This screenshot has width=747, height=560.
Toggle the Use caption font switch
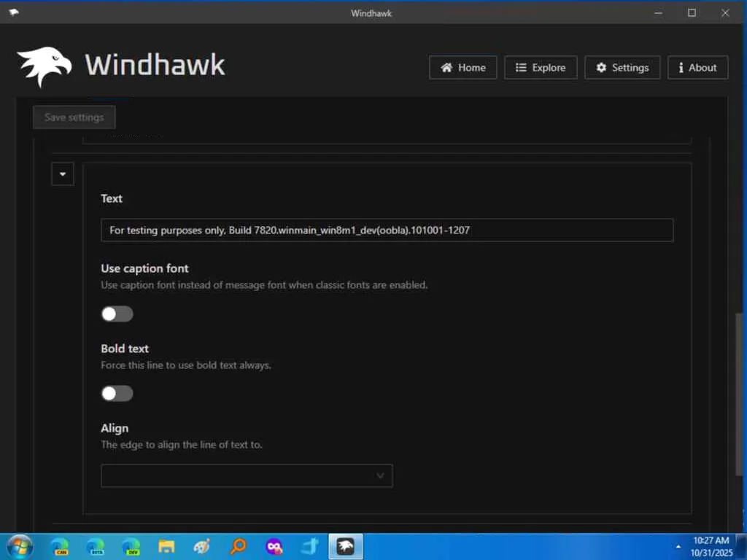[117, 314]
